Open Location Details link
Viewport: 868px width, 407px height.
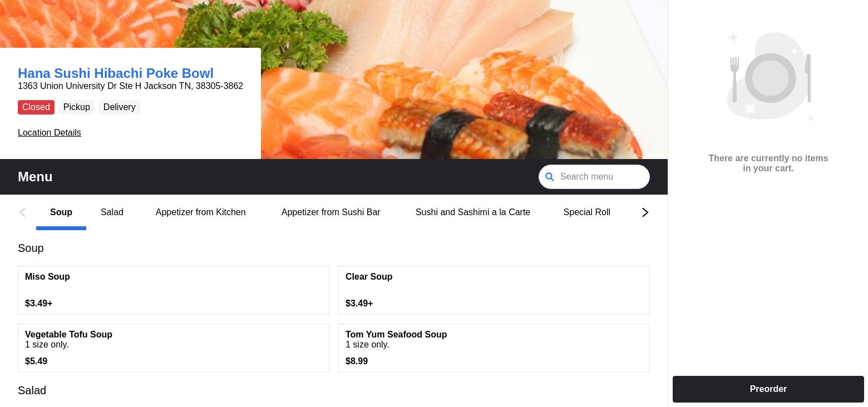(x=50, y=132)
